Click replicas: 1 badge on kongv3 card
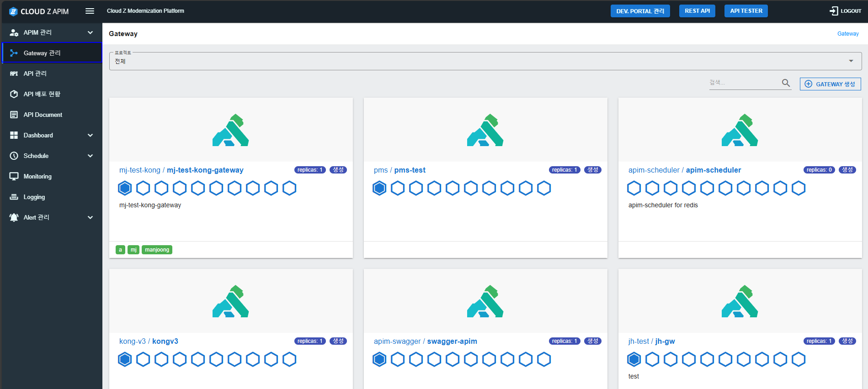The height and width of the screenshot is (389, 868). click(310, 341)
